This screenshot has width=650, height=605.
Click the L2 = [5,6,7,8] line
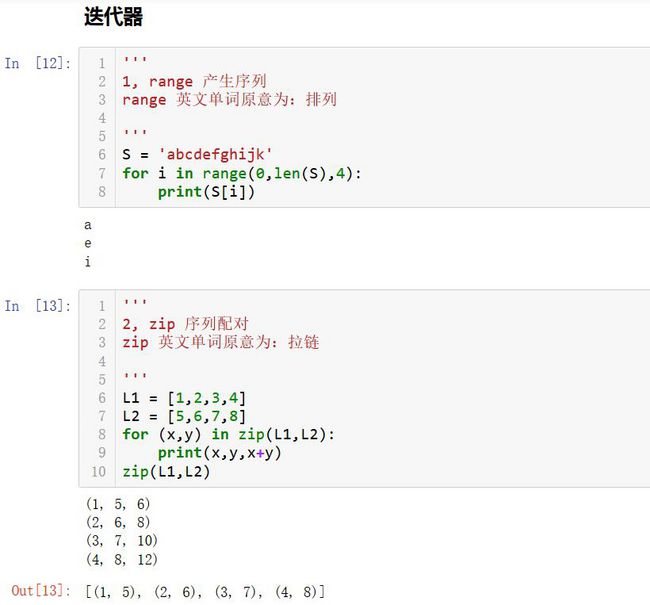pyautogui.click(x=184, y=416)
